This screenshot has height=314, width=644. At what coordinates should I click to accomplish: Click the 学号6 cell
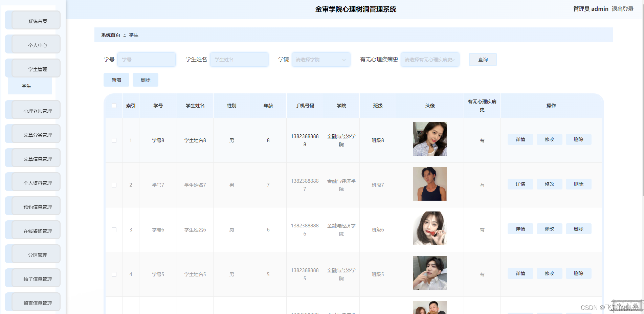158,230
